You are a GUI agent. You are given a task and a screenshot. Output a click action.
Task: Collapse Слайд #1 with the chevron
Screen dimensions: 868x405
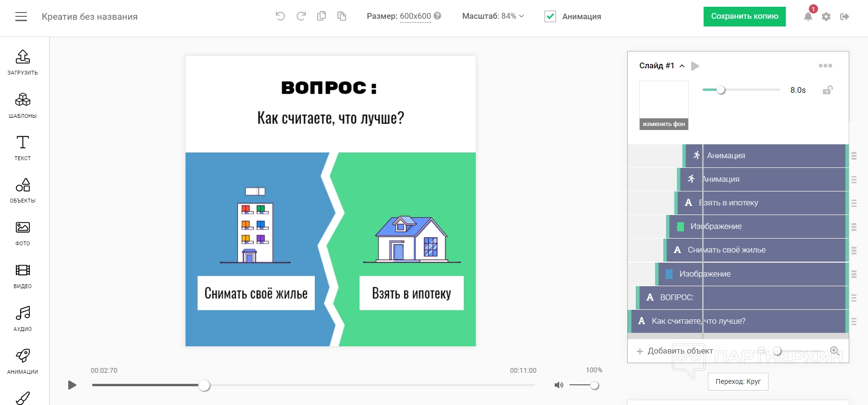[682, 66]
